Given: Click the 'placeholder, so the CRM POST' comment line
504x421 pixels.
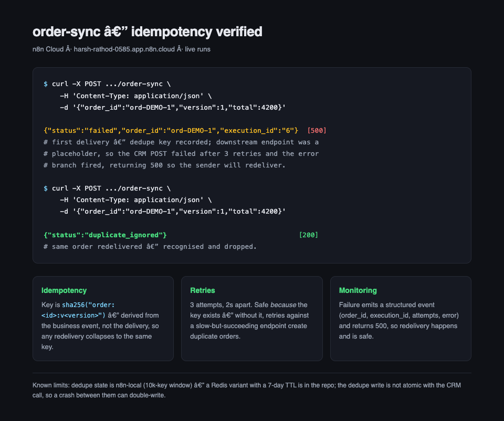Looking at the screenshot, I should pyautogui.click(x=181, y=154).
